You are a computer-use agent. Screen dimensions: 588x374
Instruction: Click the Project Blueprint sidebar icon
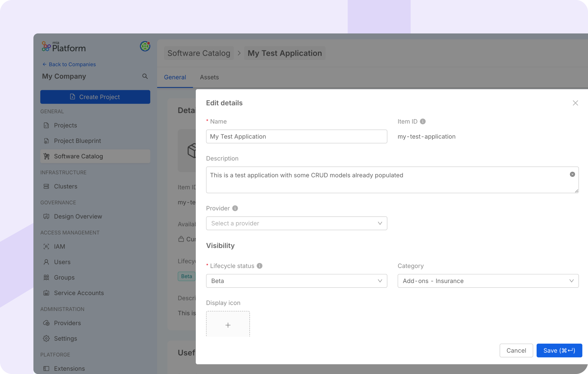click(47, 141)
